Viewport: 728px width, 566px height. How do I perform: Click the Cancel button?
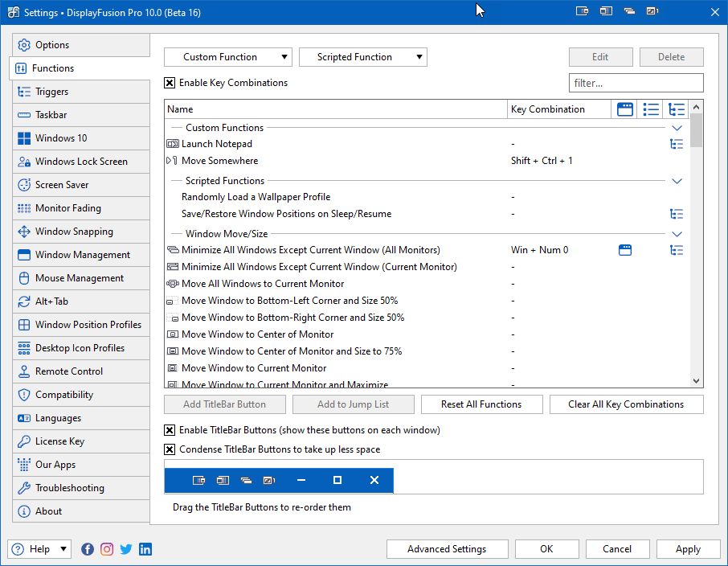click(617, 549)
